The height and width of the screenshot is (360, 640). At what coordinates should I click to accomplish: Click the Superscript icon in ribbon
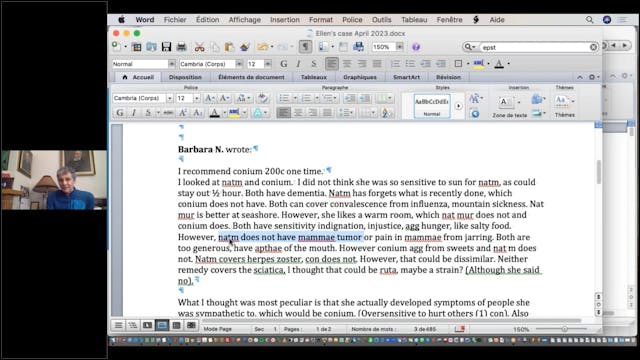[x=183, y=113]
